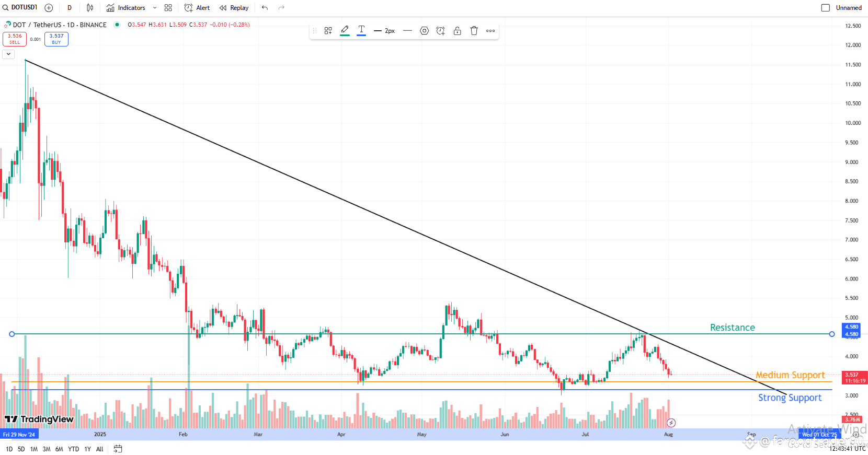Grab the drawing toolbar drag handle
Screen dimensions: 868x455
point(315,31)
